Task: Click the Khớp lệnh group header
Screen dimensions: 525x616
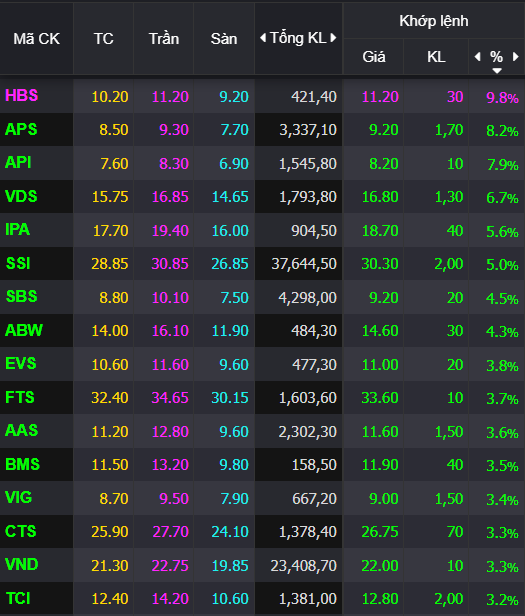Action: (434, 21)
